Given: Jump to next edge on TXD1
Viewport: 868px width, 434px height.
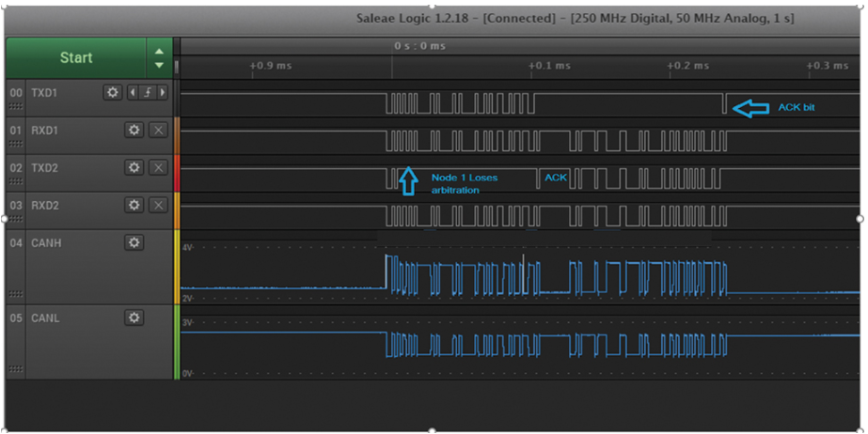Looking at the screenshot, I should (163, 92).
